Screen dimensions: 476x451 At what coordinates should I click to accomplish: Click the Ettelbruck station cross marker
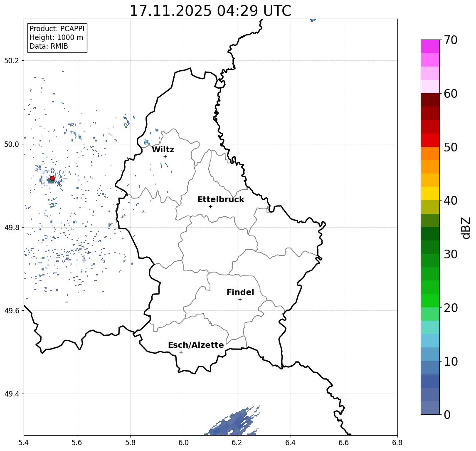click(210, 207)
